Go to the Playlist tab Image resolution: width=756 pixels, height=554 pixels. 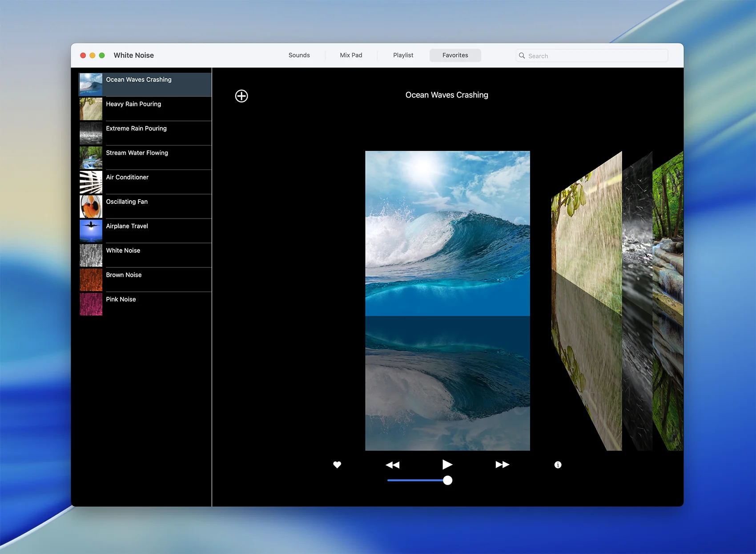click(x=403, y=55)
